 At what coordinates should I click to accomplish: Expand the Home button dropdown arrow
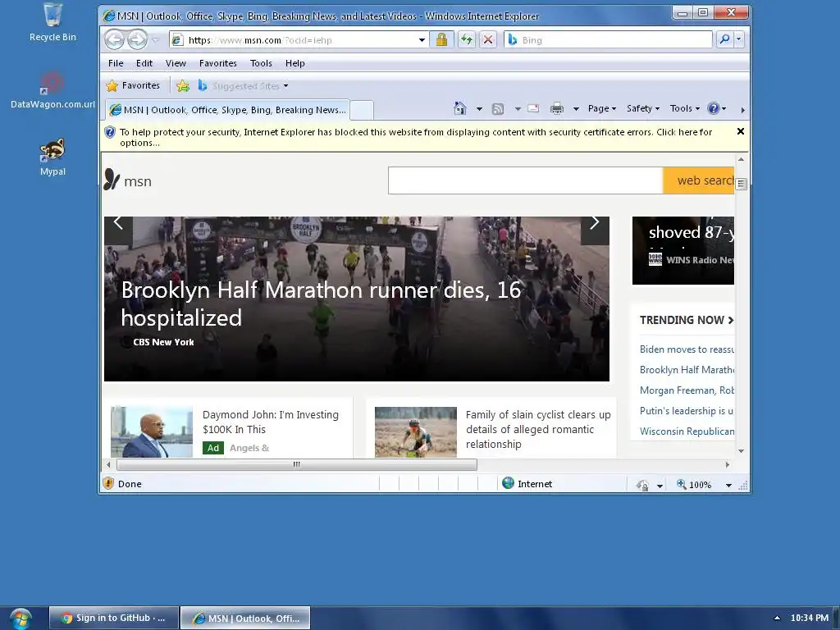[479, 109]
